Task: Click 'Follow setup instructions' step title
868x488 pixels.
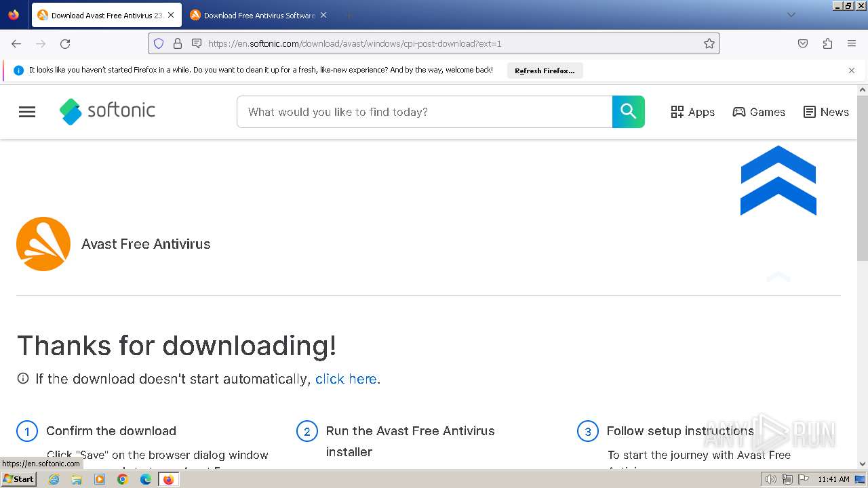Action: [x=680, y=431]
